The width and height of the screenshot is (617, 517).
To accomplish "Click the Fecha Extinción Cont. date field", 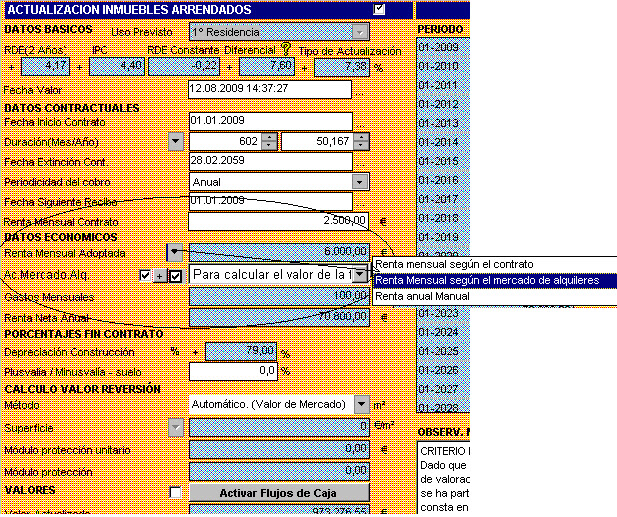I will coord(271,161).
